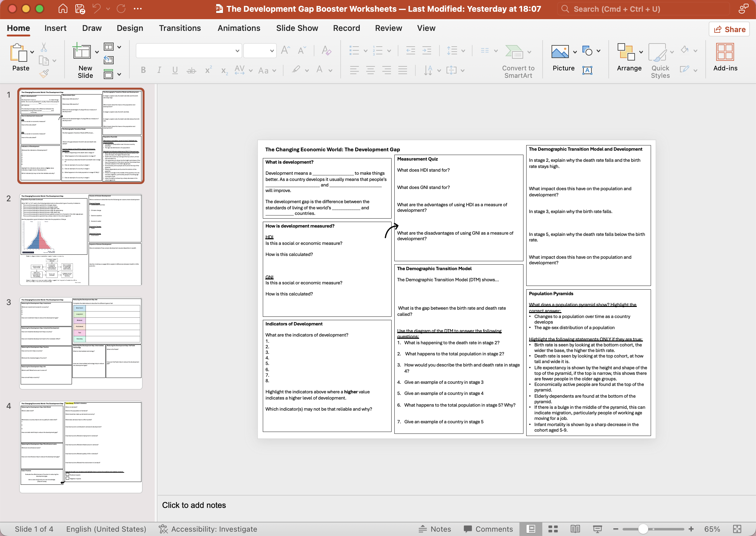Fit slide to current window
The height and width of the screenshot is (536, 756).
pos(737,529)
